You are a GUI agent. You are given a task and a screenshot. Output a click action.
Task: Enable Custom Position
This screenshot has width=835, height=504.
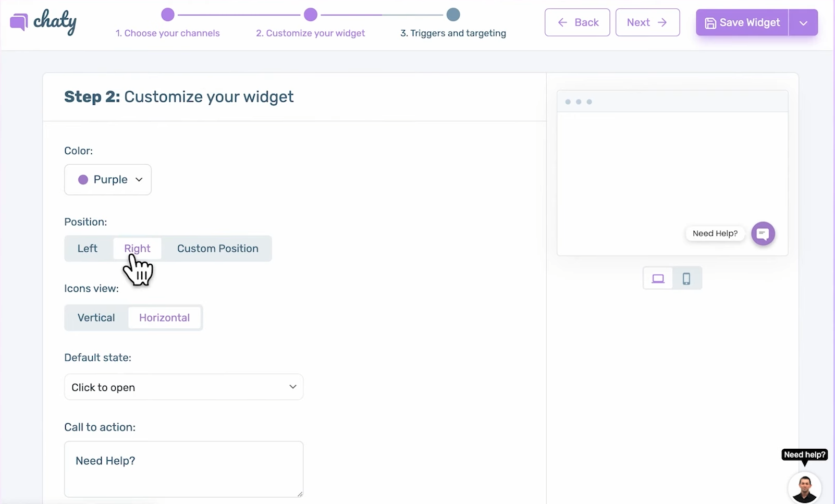click(x=217, y=249)
